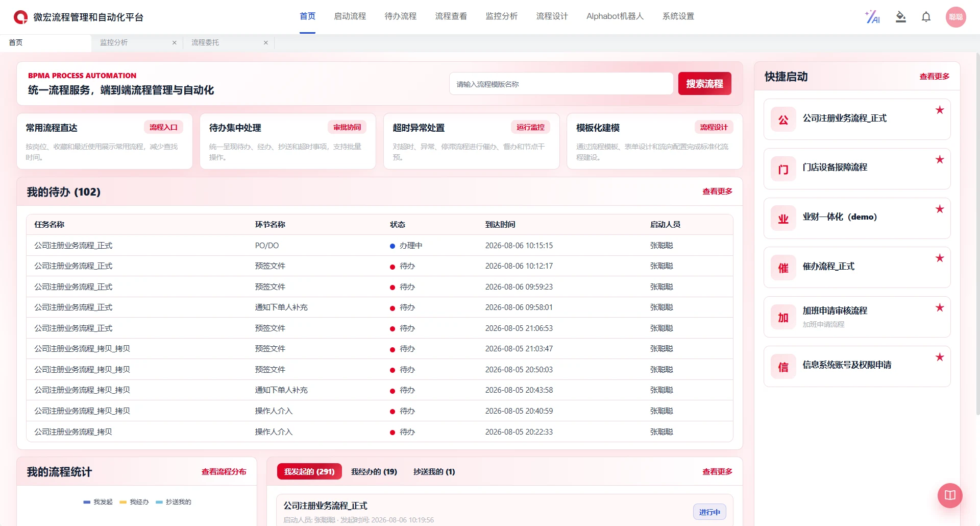Open the user avatar menu

coord(955,17)
